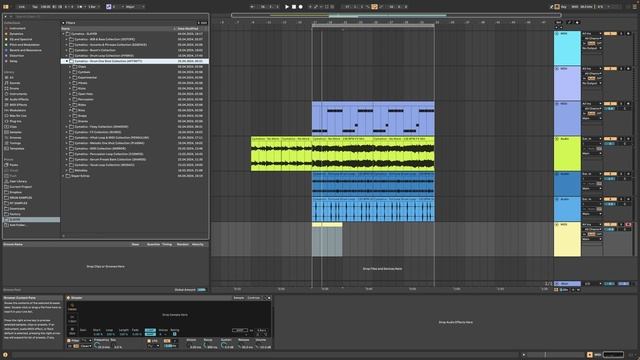640x360 pixels.
Task: Collapse the Filters section arrow
Action: (x=63, y=23)
